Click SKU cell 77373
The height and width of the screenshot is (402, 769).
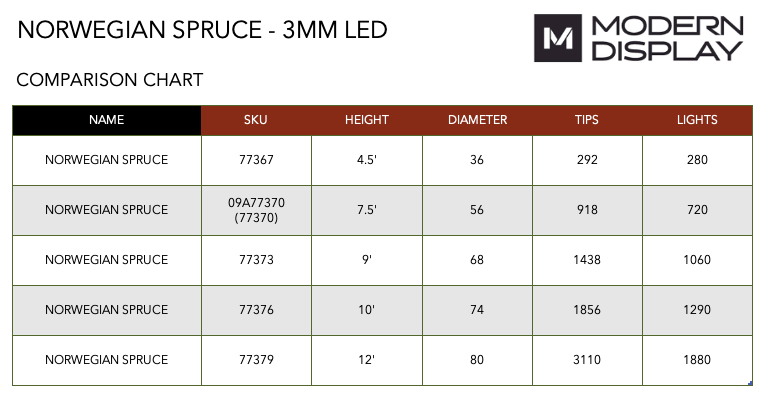pyautogui.click(x=256, y=260)
